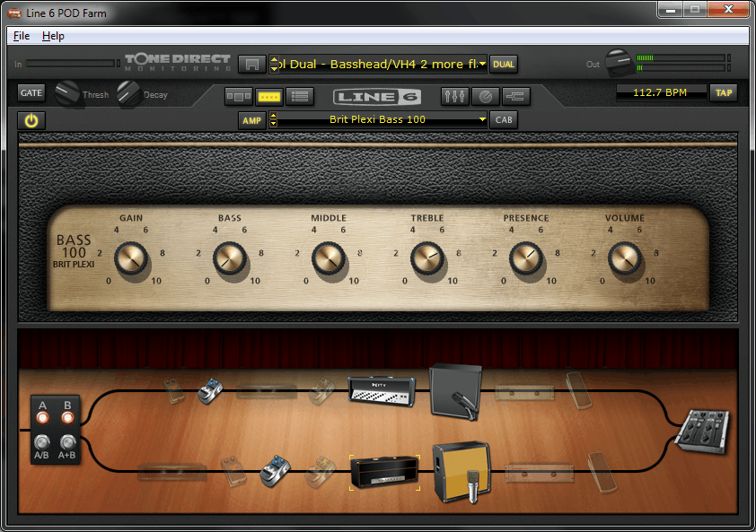756x532 pixels.
Task: Click the BASS knob
Action: coord(230,258)
